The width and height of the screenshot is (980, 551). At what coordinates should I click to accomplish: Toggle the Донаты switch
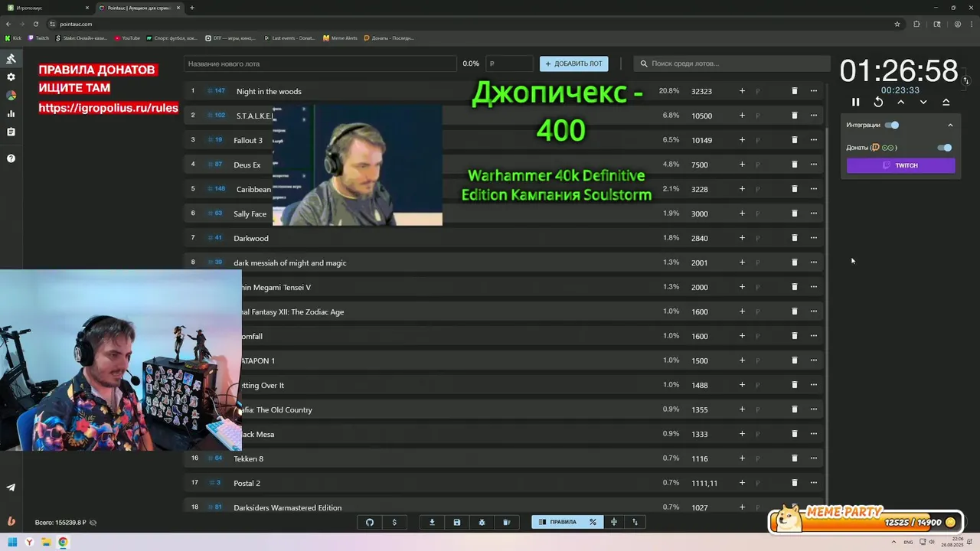point(945,148)
